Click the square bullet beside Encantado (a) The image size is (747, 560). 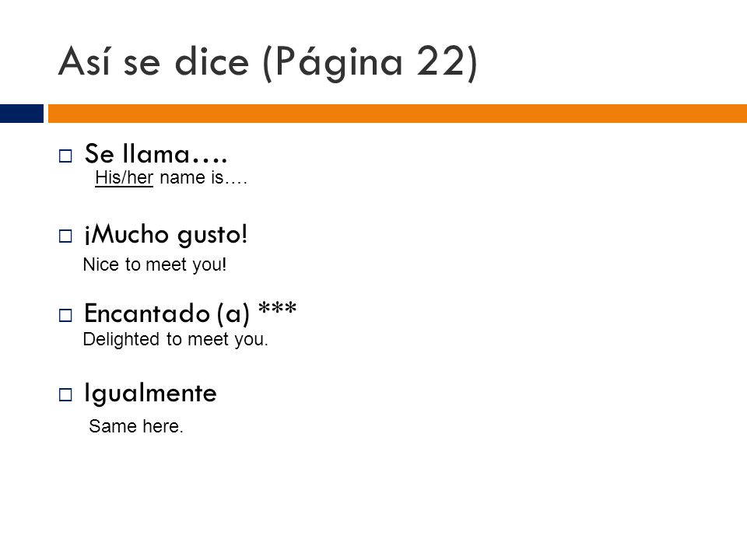pos(65,315)
